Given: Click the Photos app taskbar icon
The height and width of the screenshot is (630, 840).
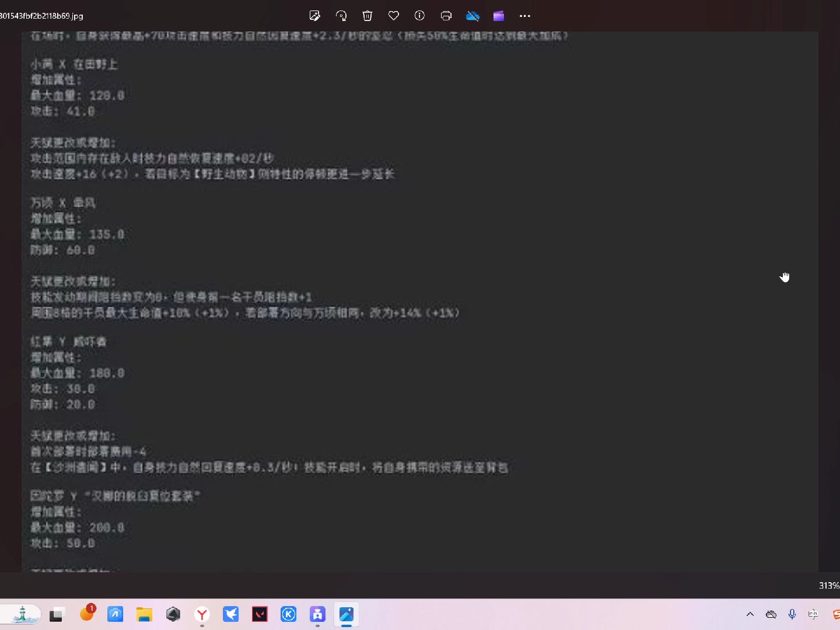Looking at the screenshot, I should tap(346, 614).
